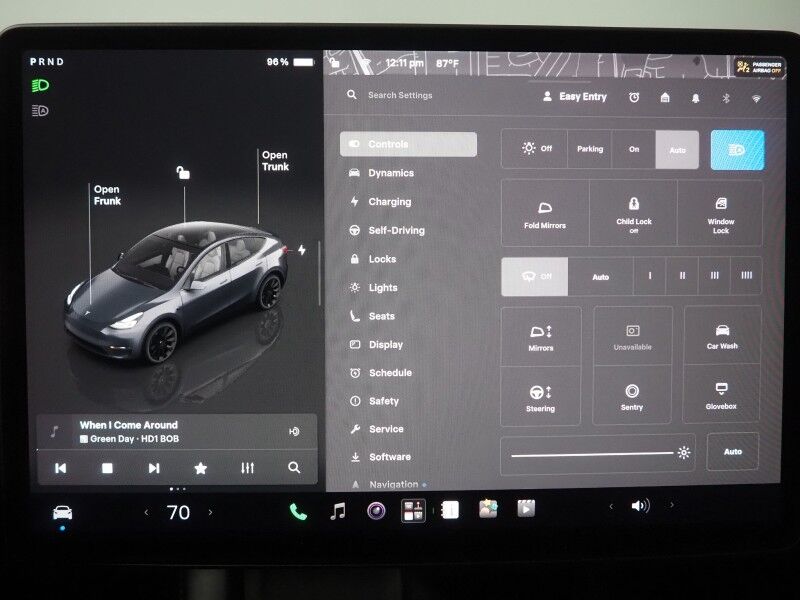Open the Easy Entry driver profile
Screen dimensions: 800x600
click(575, 96)
